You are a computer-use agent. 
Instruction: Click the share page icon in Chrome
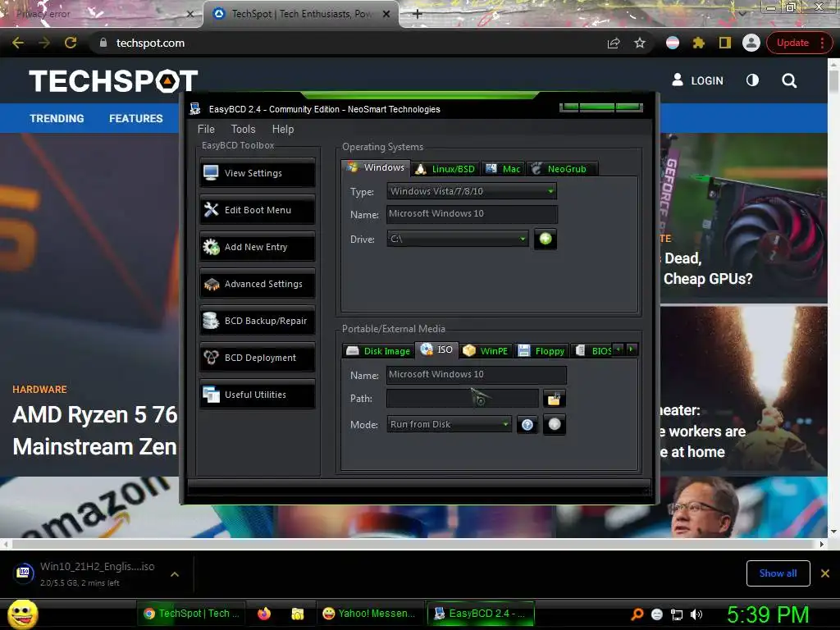614,43
